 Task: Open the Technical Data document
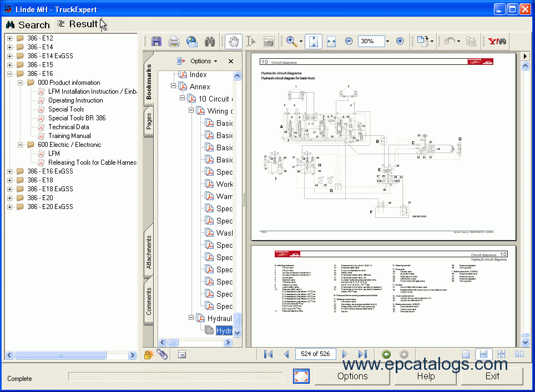[69, 127]
